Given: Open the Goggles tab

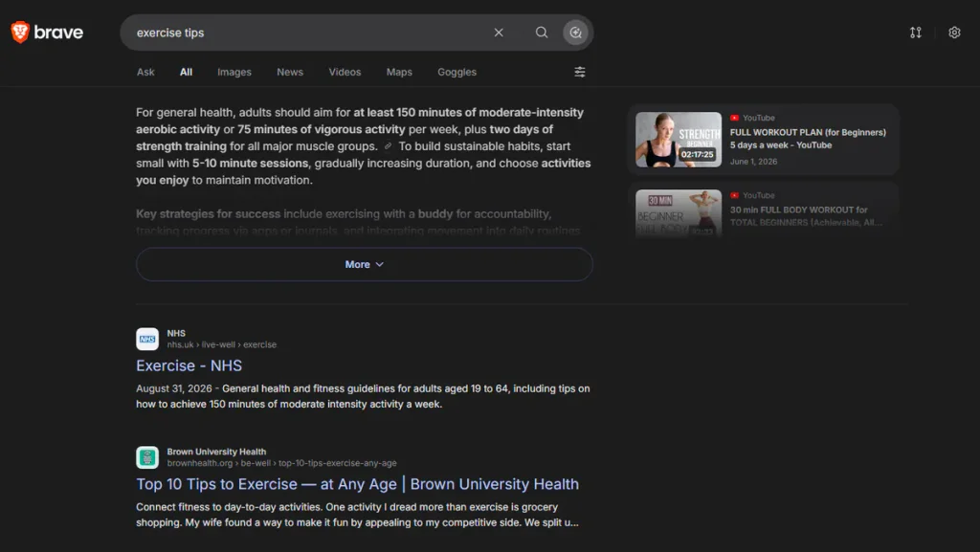Looking at the screenshot, I should coord(457,72).
